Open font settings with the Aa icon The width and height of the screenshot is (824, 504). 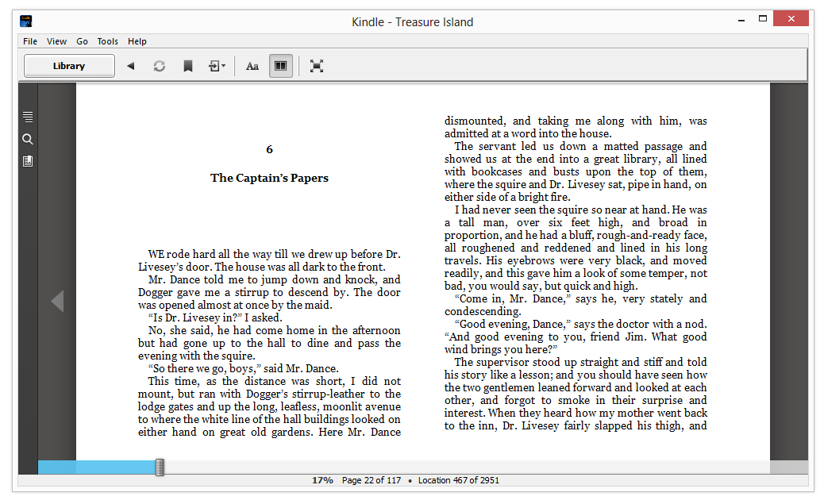point(252,66)
